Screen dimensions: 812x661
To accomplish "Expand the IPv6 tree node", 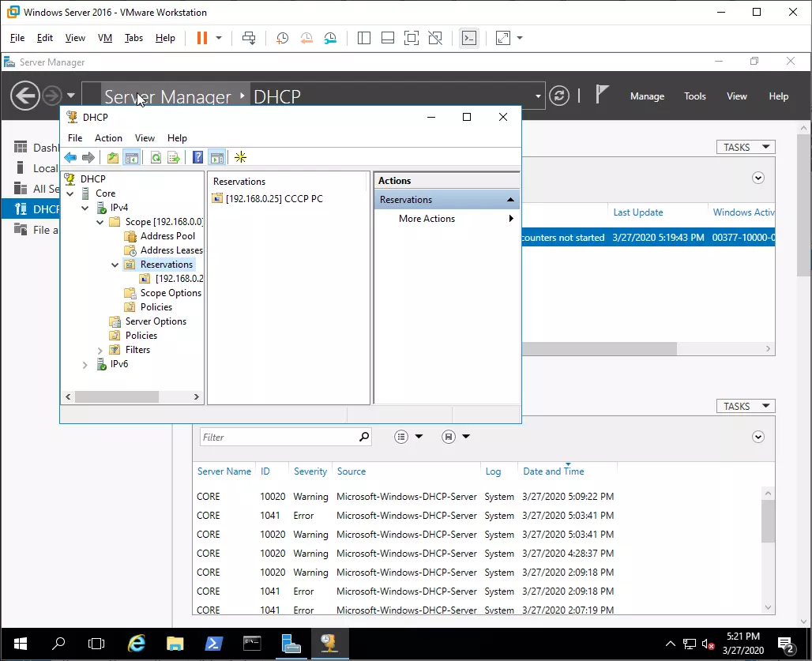I will point(85,364).
